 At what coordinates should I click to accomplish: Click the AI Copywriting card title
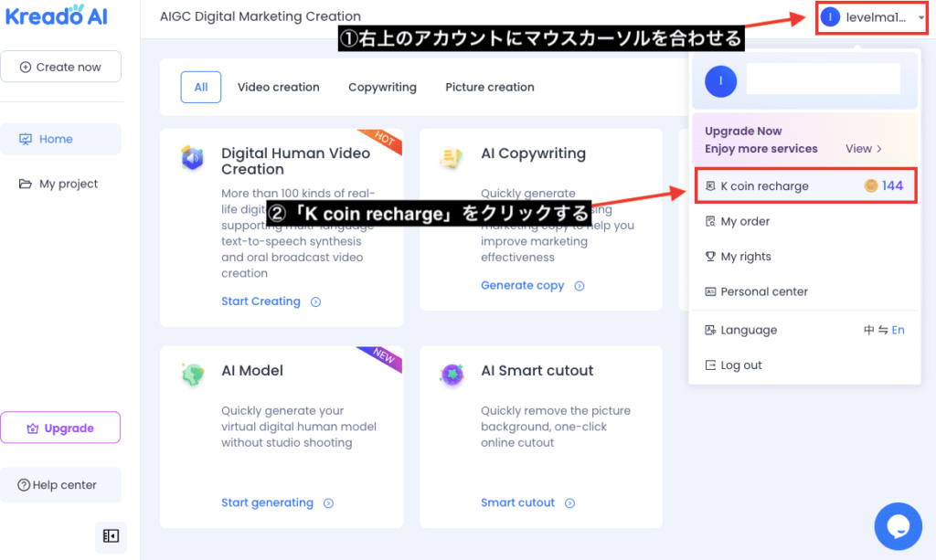(533, 153)
